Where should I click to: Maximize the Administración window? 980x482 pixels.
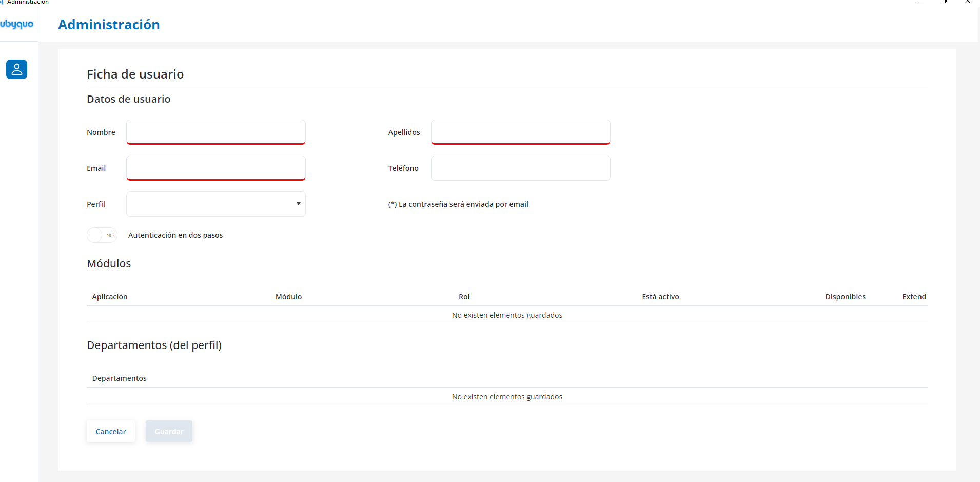tap(944, 2)
